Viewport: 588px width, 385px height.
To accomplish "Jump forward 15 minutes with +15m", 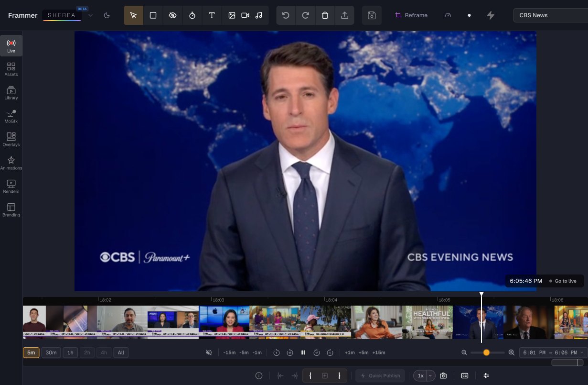I will click(x=379, y=352).
